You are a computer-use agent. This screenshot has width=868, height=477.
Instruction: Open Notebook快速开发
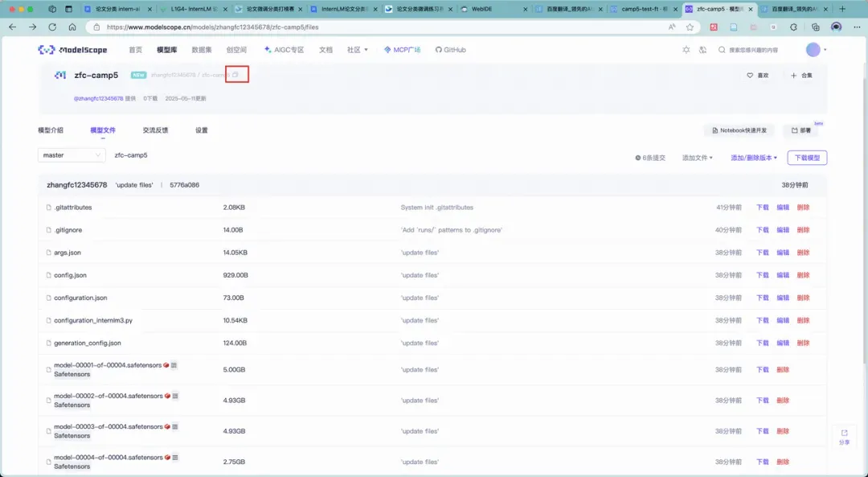pos(739,131)
